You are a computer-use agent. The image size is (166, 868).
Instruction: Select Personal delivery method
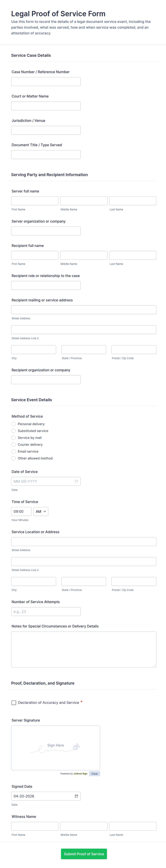coord(13,424)
